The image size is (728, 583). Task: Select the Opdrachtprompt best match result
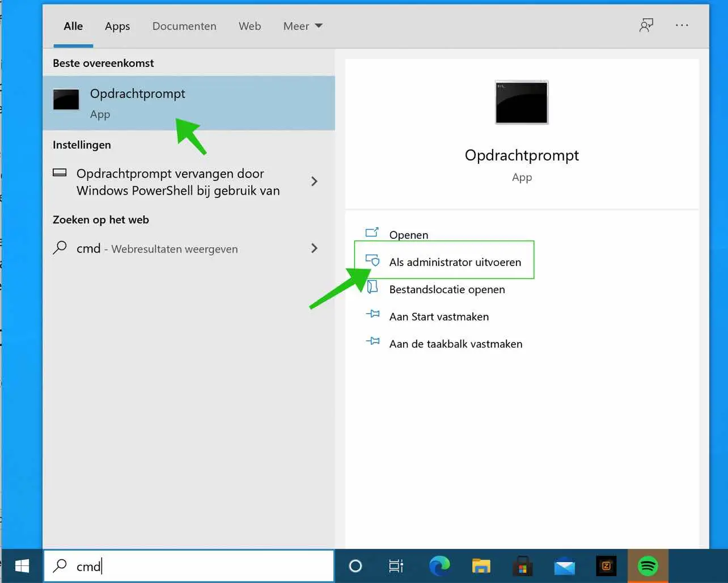point(189,103)
